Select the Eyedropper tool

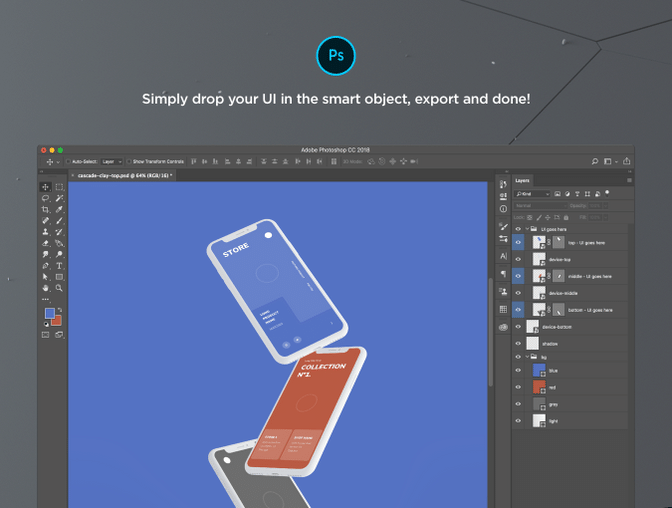tap(59, 210)
